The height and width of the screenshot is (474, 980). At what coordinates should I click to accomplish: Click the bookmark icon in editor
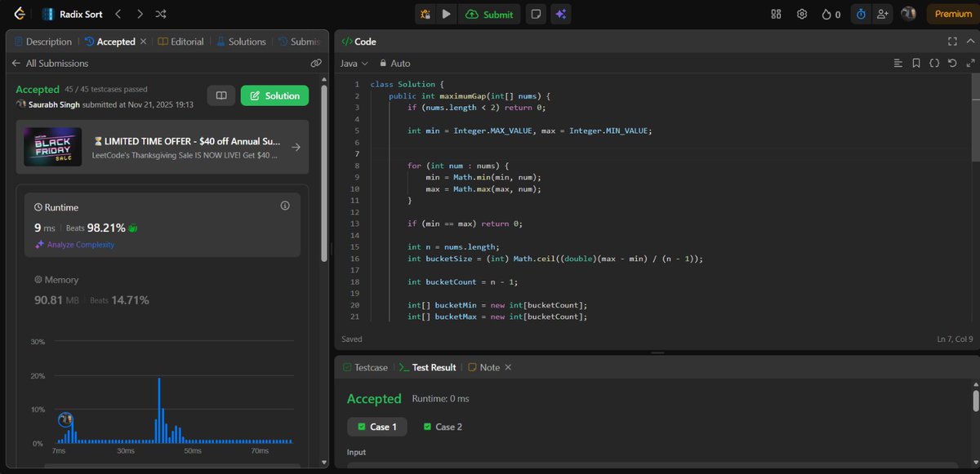(916, 63)
